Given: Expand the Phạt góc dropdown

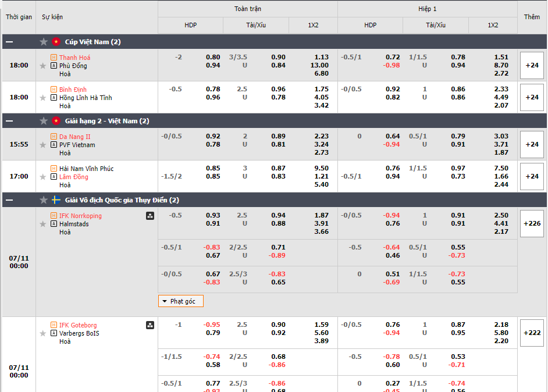Looking at the screenshot, I should tap(181, 301).
